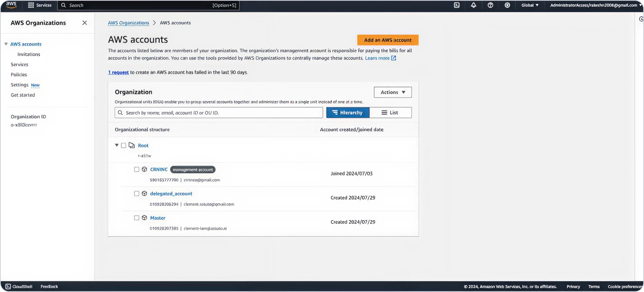
Task: Click the AWS logo home icon
Action: (11, 5)
